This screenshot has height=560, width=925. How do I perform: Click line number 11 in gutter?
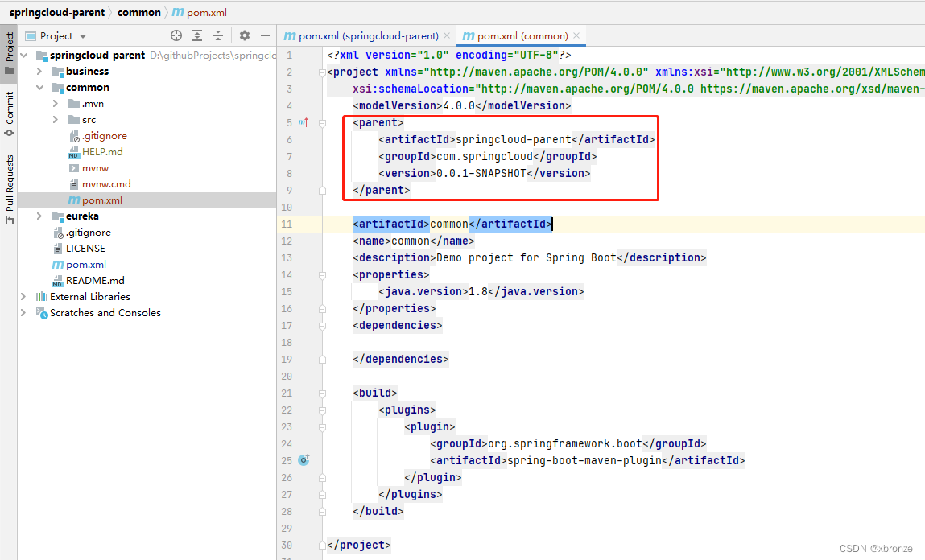click(287, 224)
